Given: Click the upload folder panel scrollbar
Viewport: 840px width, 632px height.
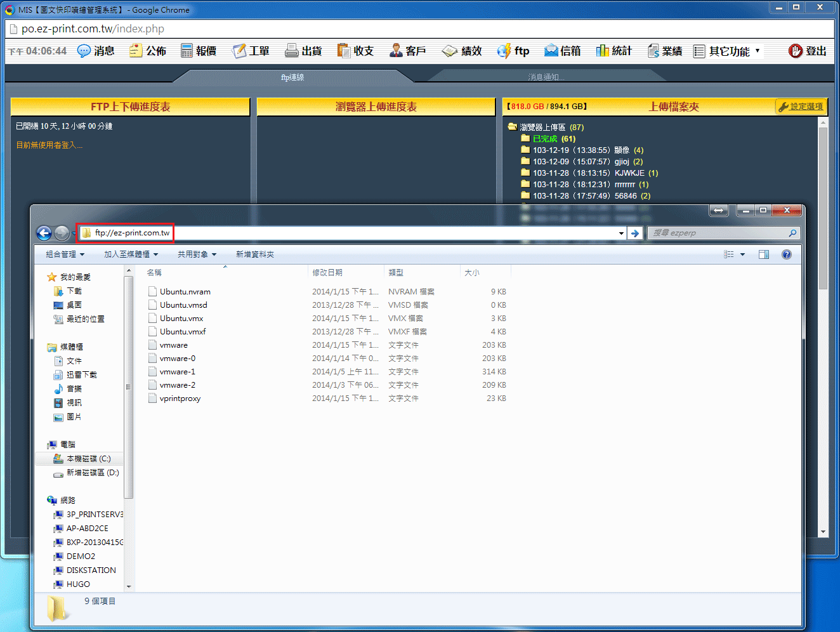Looking at the screenshot, I should click(823, 209).
